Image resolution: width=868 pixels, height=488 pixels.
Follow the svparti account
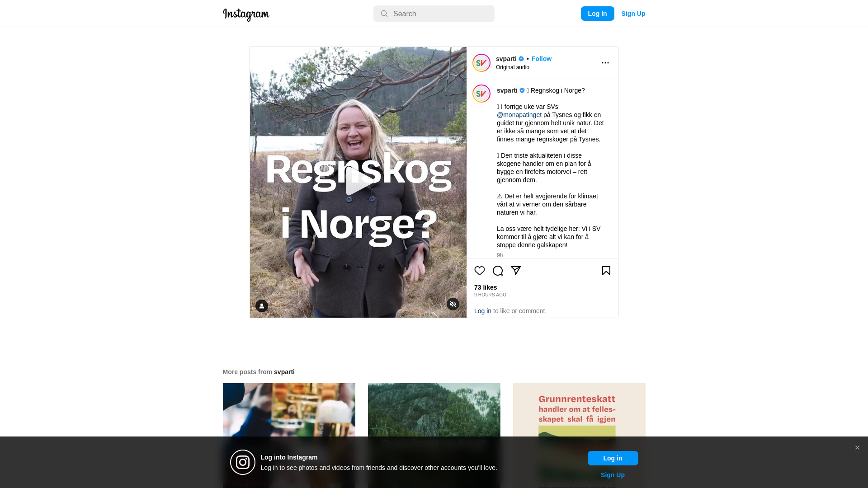(541, 59)
